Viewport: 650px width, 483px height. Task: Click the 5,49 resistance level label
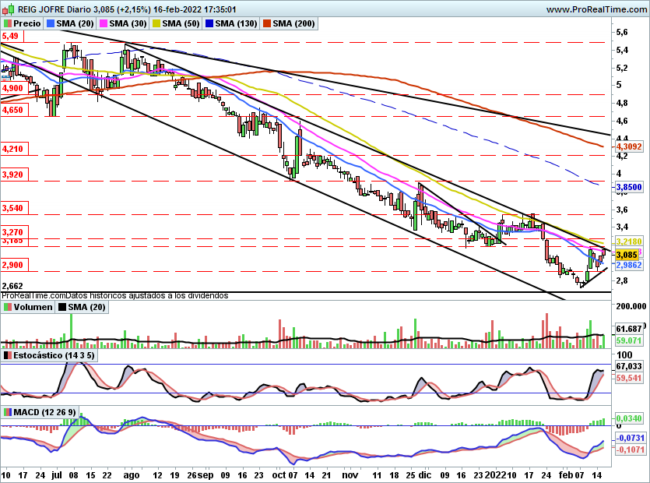pyautogui.click(x=12, y=36)
